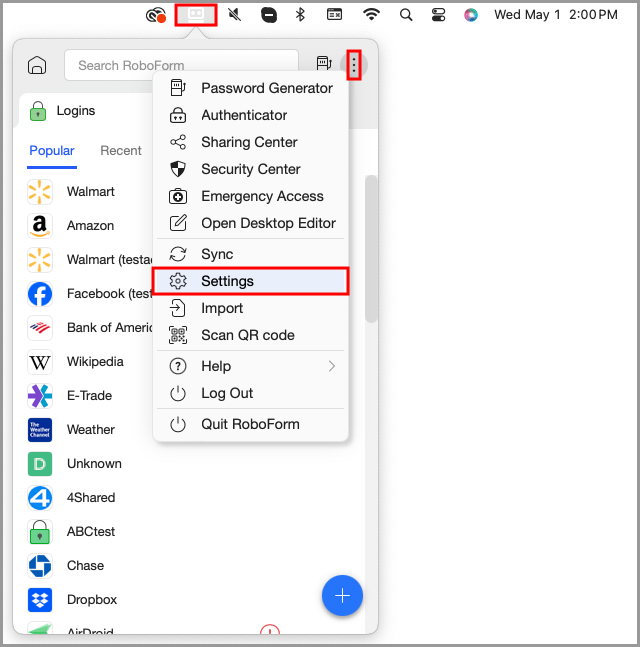Open the Facebook login entry
Viewport: 640px width, 647px height.
(90, 294)
